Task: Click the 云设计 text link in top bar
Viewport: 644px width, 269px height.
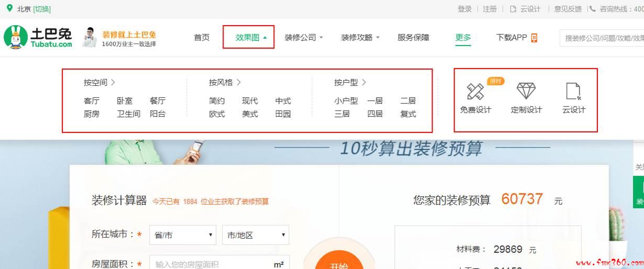Action: point(530,9)
